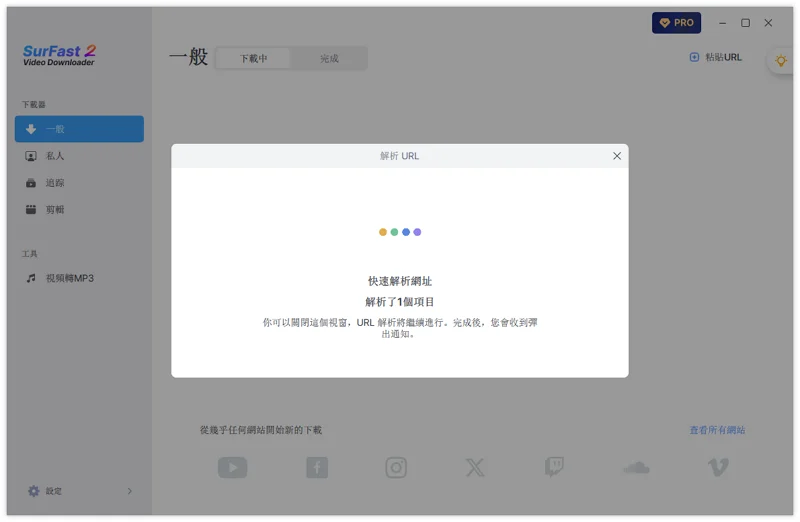The height and width of the screenshot is (522, 800).
Task: Expand the 設定 settings menu
Action: point(79,491)
